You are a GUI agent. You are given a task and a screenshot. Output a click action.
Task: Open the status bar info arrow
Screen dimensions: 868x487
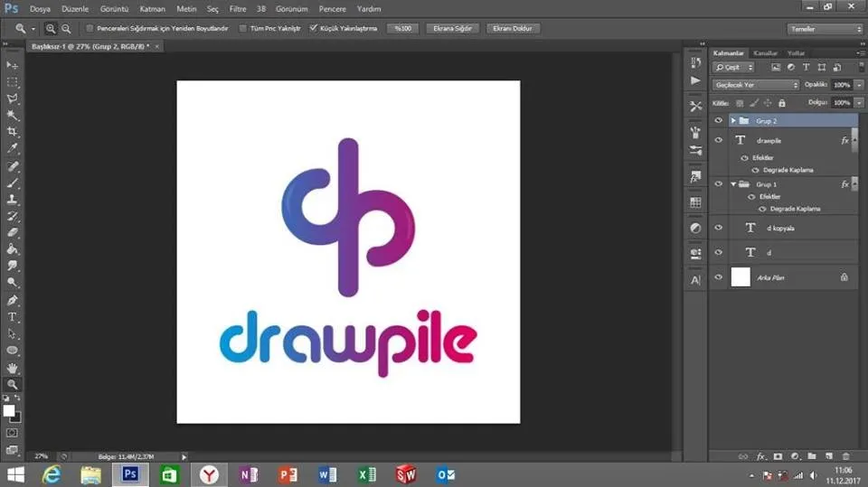pos(184,456)
